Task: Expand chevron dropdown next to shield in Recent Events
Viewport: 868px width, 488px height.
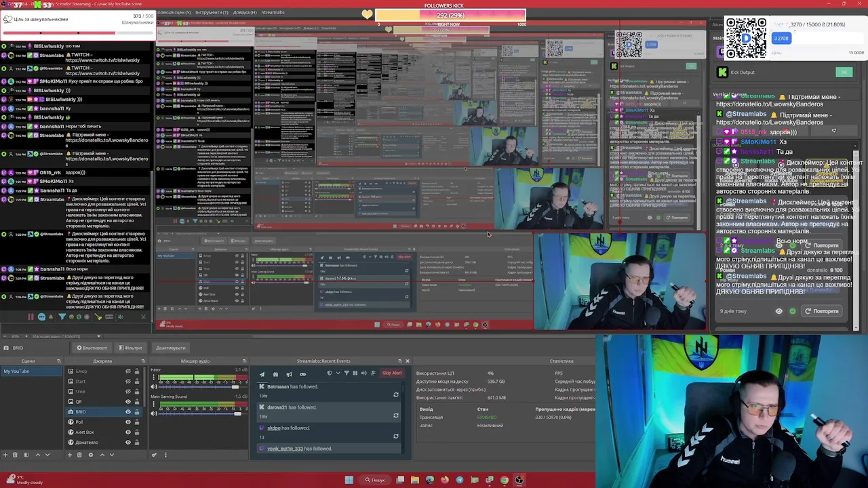Action: point(338,373)
